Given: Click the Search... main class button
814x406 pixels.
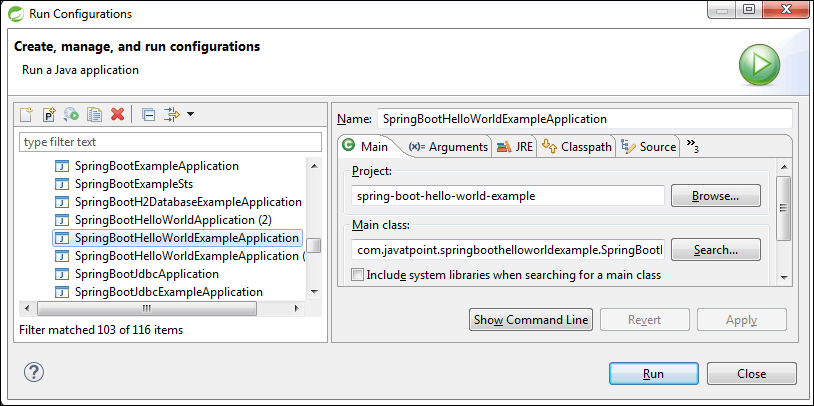Looking at the screenshot, I should [716, 249].
